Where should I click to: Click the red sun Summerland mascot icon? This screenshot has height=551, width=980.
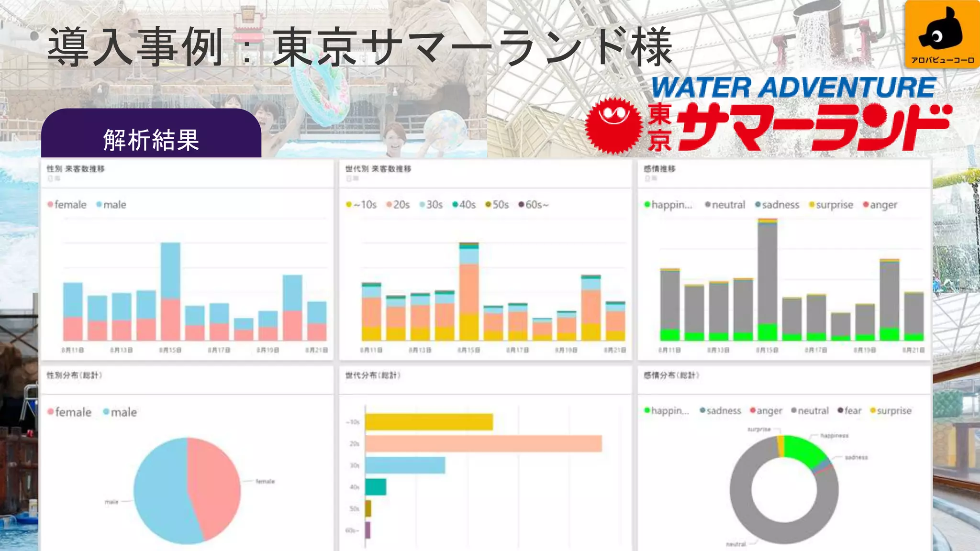(x=614, y=124)
